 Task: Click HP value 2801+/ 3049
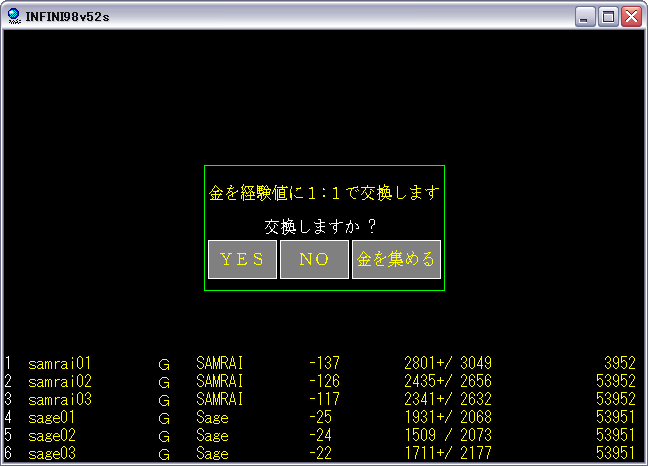point(448,363)
